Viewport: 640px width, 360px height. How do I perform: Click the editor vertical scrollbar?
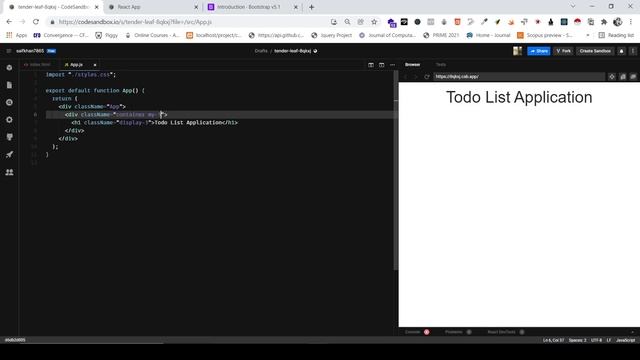pos(396,171)
